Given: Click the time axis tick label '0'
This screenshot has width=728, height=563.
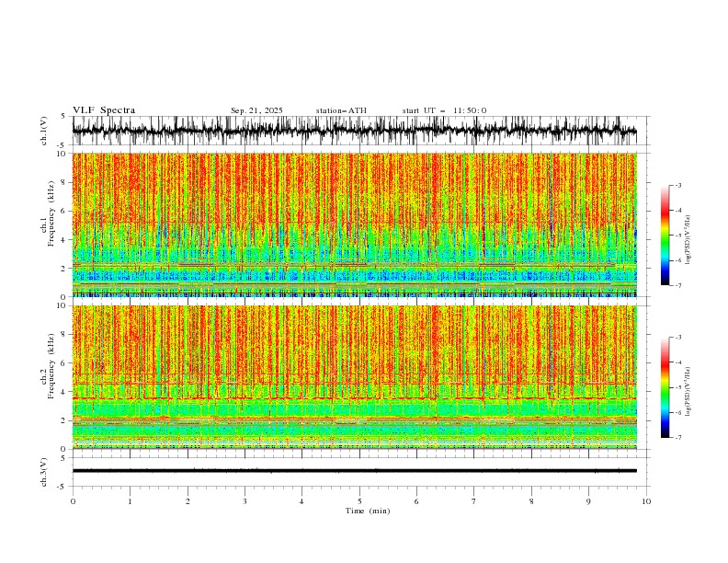Looking at the screenshot, I should click(x=73, y=501).
